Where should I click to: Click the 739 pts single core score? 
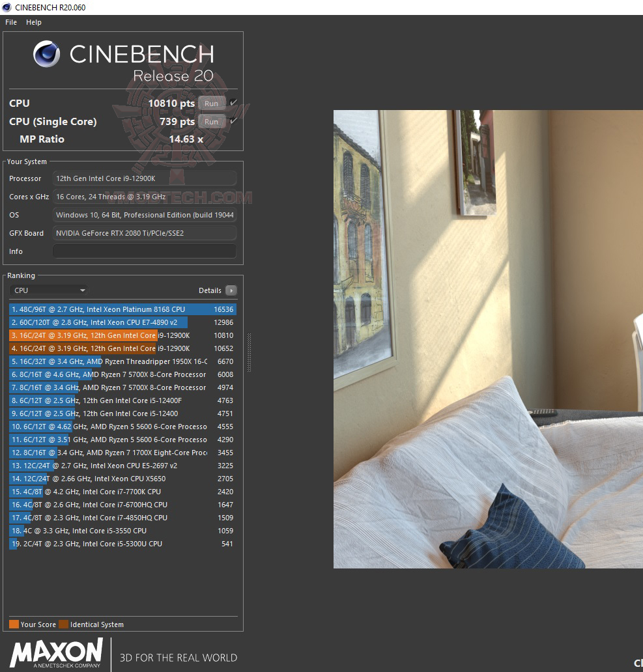tap(177, 122)
